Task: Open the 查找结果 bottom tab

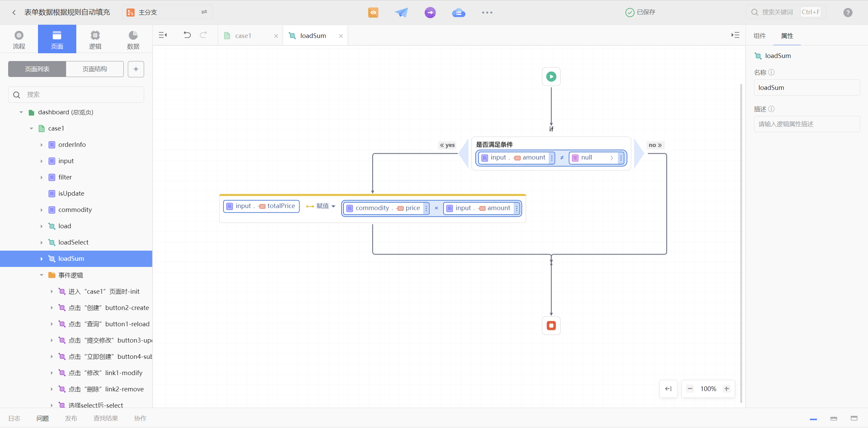Action: (x=106, y=418)
